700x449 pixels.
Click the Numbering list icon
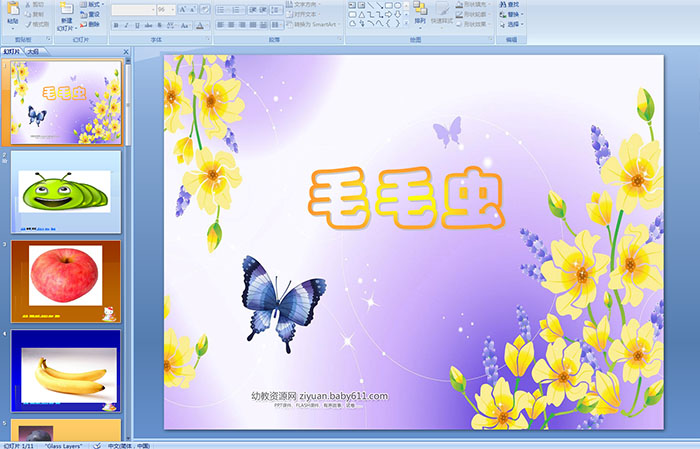[x=237, y=9]
